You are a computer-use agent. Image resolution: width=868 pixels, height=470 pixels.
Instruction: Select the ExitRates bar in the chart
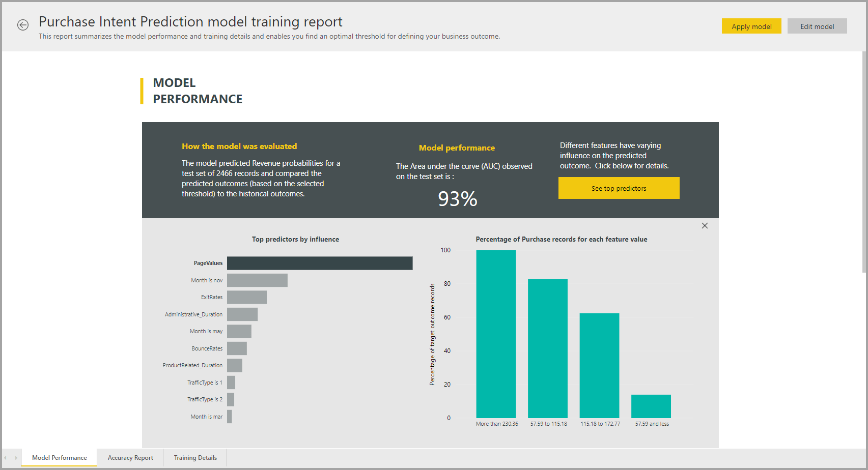click(247, 297)
